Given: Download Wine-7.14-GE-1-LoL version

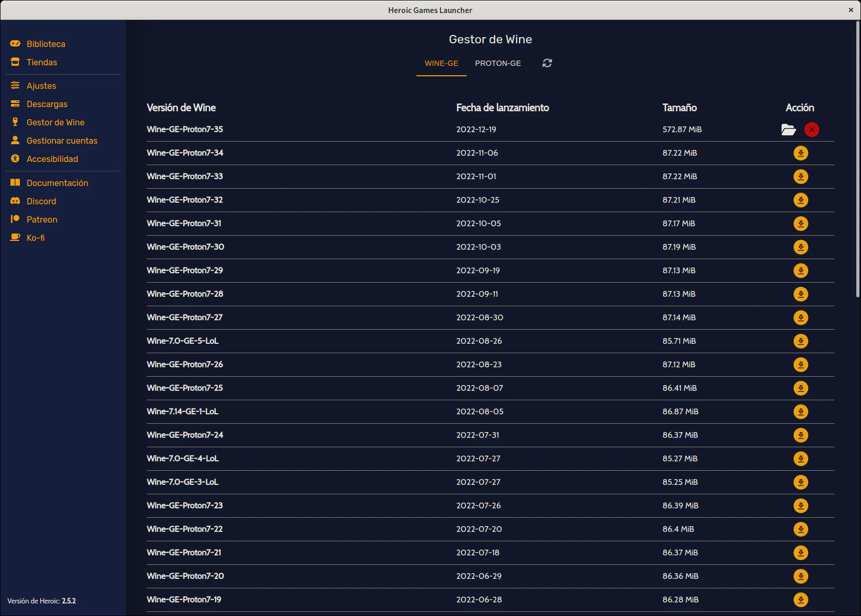Looking at the screenshot, I should 800,412.
